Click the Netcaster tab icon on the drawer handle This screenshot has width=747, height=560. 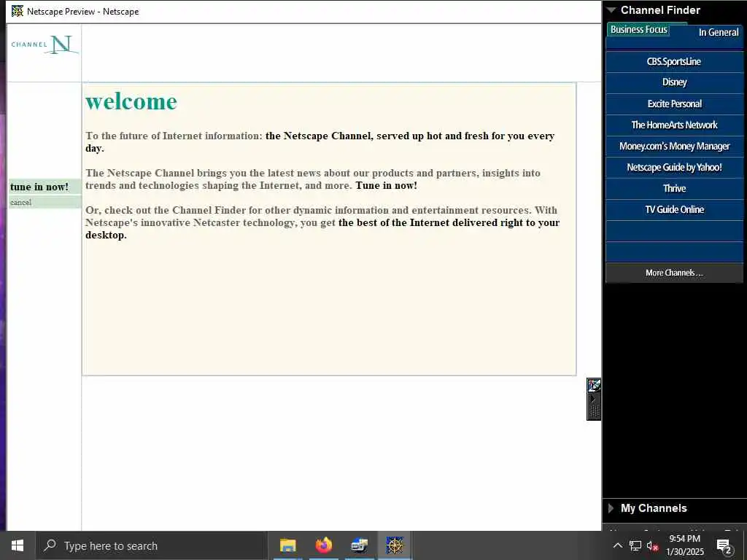[594, 385]
